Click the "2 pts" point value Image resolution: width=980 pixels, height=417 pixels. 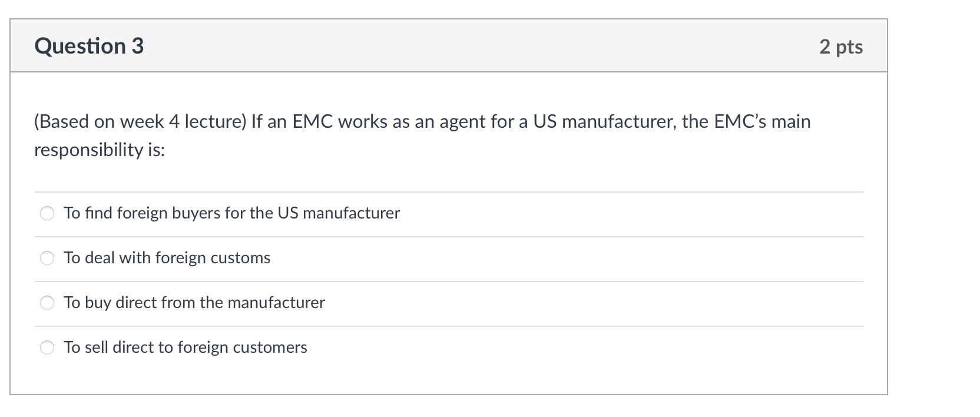coord(840,47)
